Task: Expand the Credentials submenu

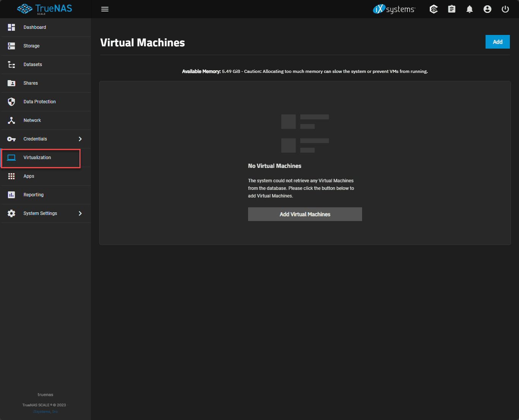Action: (x=80, y=139)
